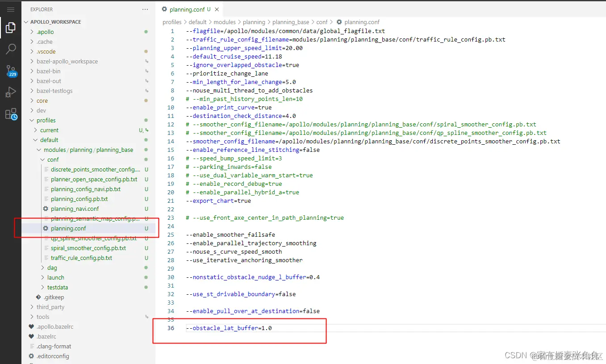The image size is (606, 364).
Task: Open planning_config_navi.pb.txt file
Action: click(86, 189)
